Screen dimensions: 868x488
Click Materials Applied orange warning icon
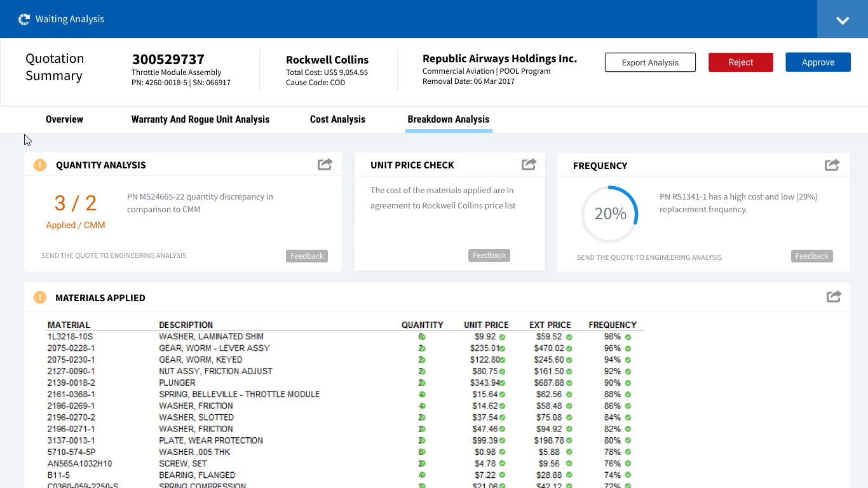40,297
